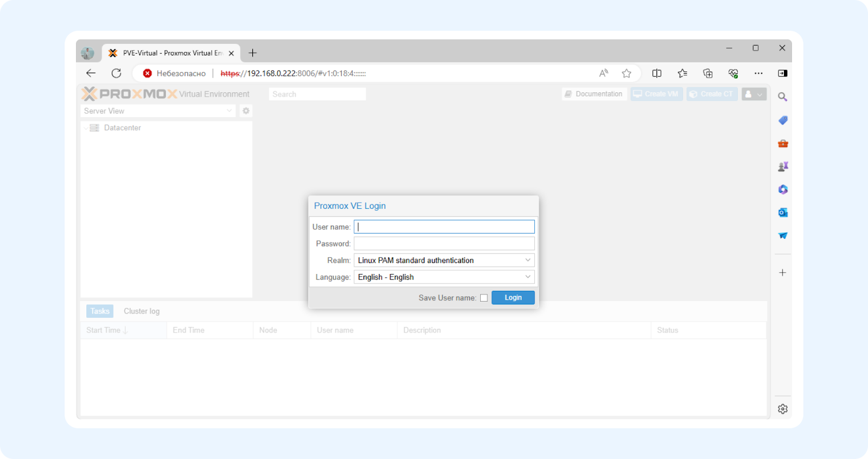
Task: Open the sidebar Search icon
Action: pos(782,97)
